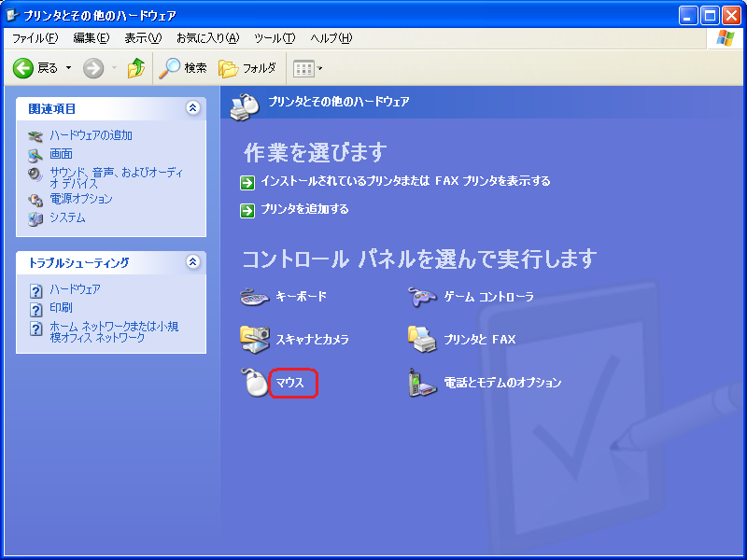
Task: Click the マウス mouse icon
Action: (x=255, y=383)
